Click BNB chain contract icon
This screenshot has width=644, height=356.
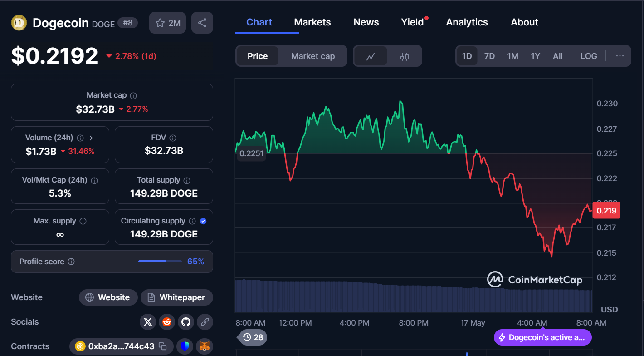pos(80,346)
